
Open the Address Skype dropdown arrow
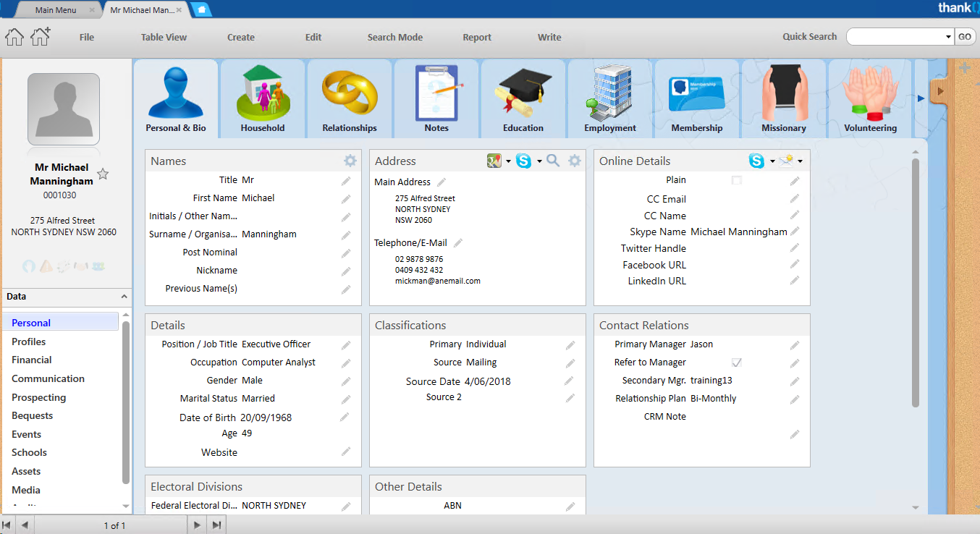(539, 161)
